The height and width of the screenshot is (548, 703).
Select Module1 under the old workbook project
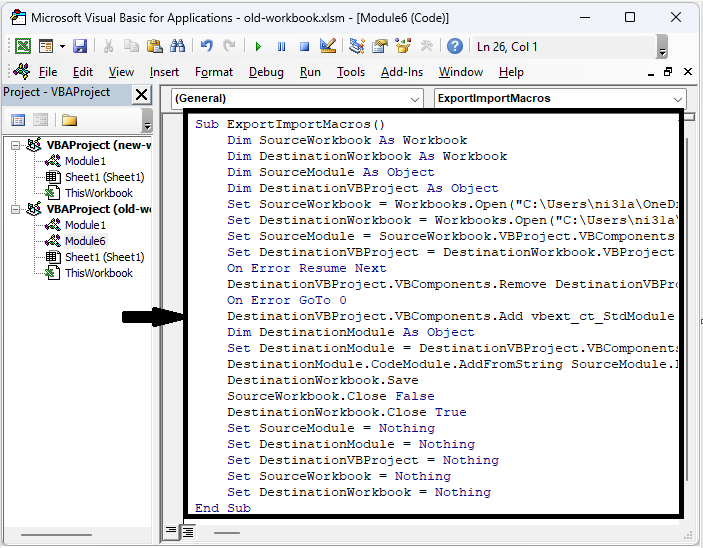[x=85, y=225]
